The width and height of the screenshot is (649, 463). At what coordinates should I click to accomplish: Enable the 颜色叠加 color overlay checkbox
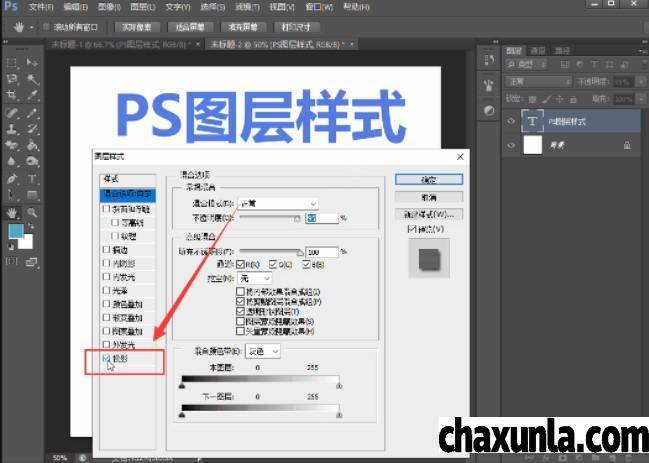click(106, 304)
